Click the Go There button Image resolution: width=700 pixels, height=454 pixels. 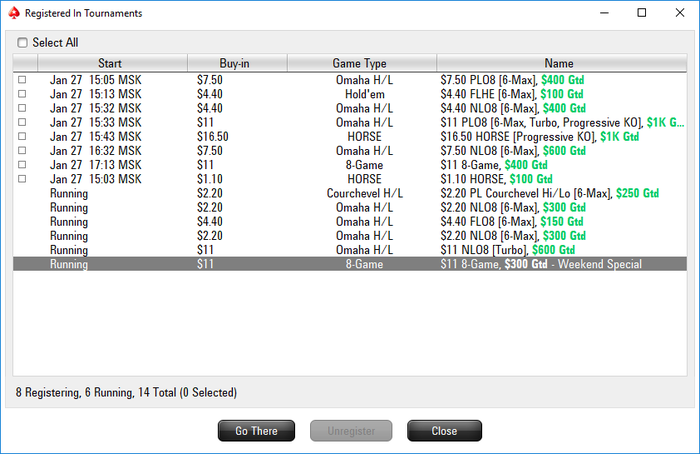tap(256, 431)
